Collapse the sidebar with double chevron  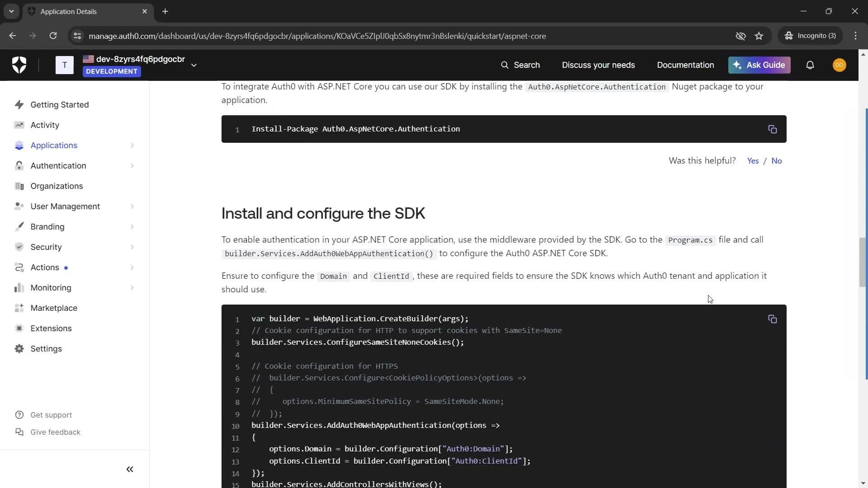(x=130, y=469)
